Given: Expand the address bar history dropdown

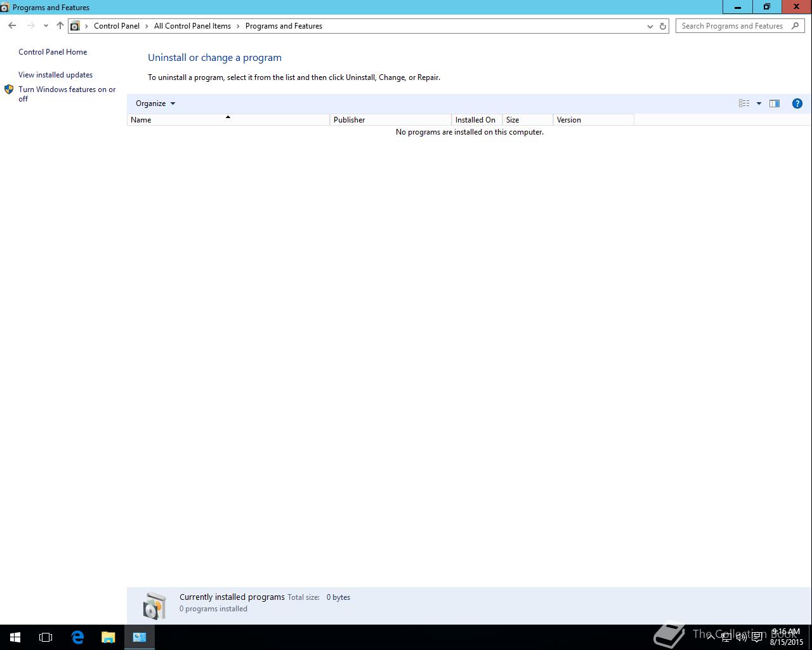Looking at the screenshot, I should [650, 26].
